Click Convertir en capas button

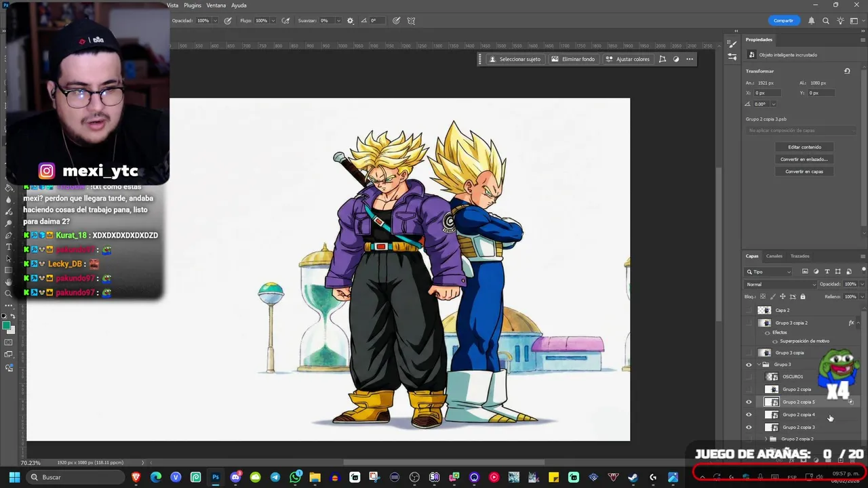804,171
